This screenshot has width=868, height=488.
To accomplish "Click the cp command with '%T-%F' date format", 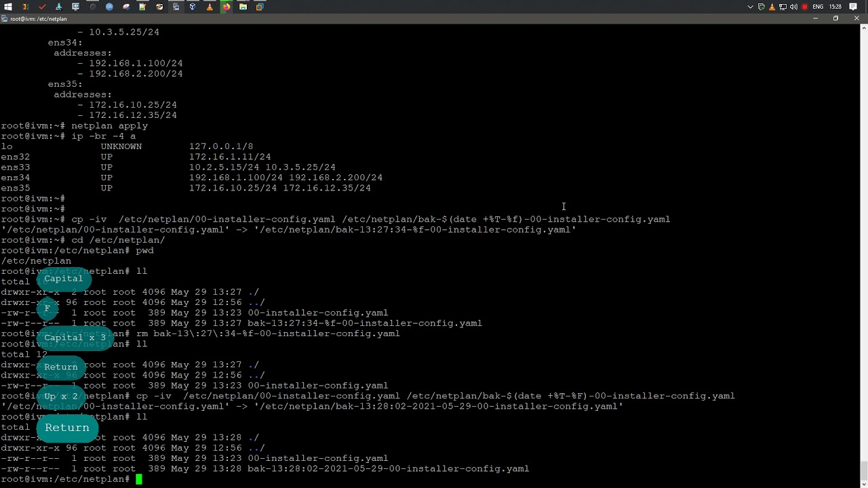I will coord(435,396).
